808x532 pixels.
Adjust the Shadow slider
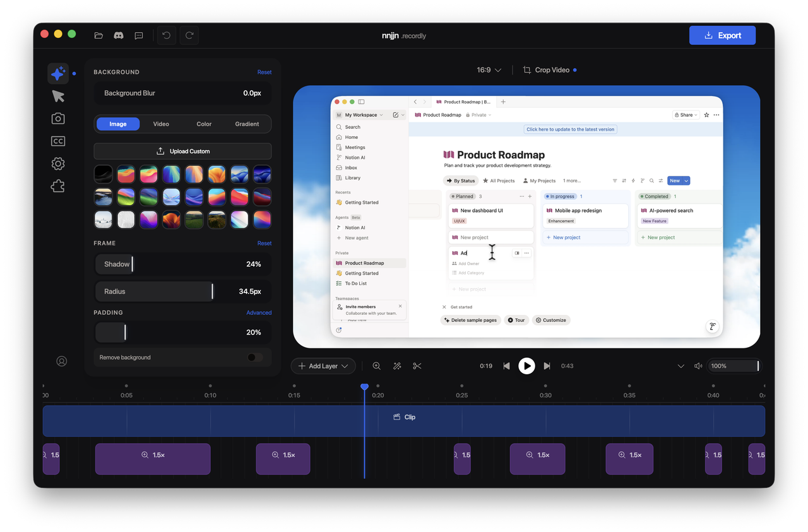point(182,264)
